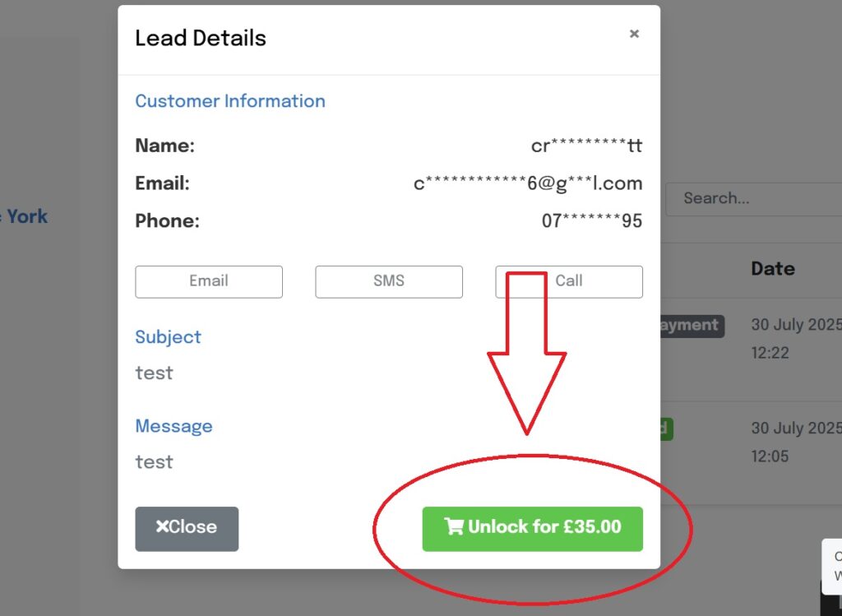Select the 30 July 2025 12:22 date cell
This screenshot has width=842, height=616.
[795, 338]
